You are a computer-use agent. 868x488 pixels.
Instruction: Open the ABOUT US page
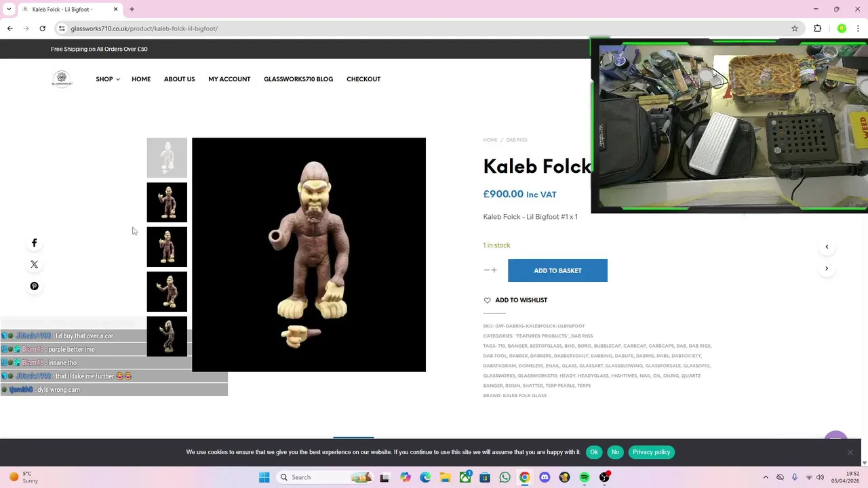[179, 79]
